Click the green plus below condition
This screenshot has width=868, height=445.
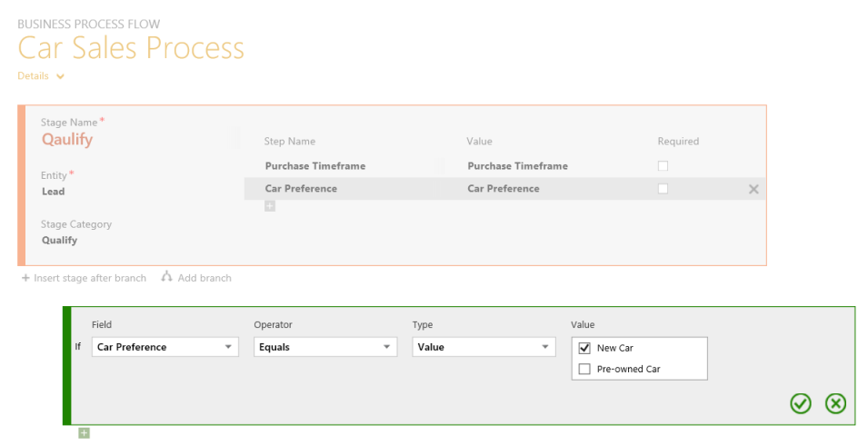[x=84, y=433]
